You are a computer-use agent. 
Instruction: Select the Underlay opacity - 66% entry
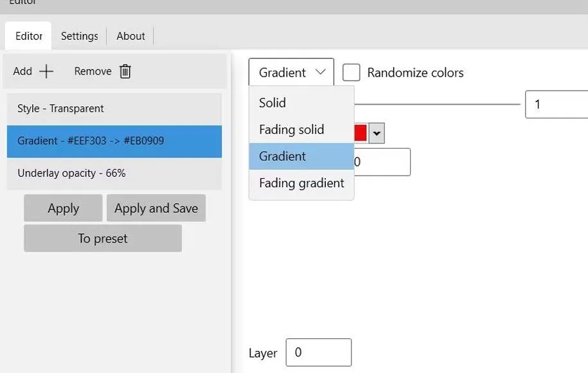[114, 173]
